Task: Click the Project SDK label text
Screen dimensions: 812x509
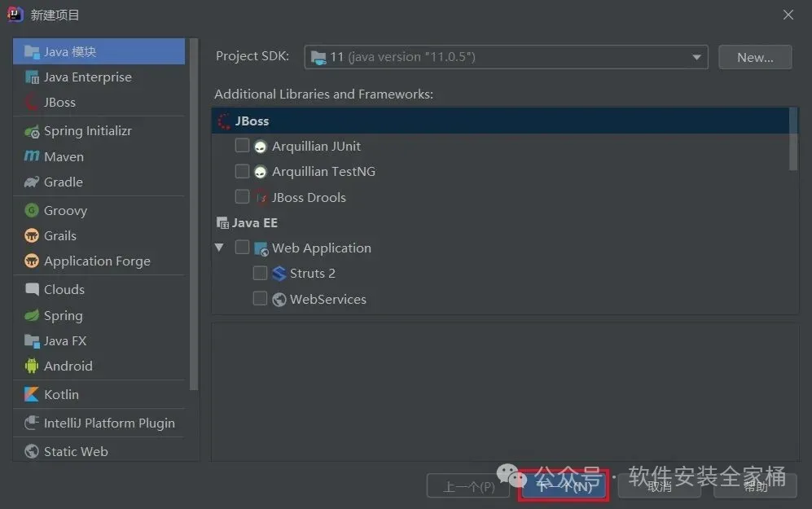Action: pyautogui.click(x=252, y=56)
